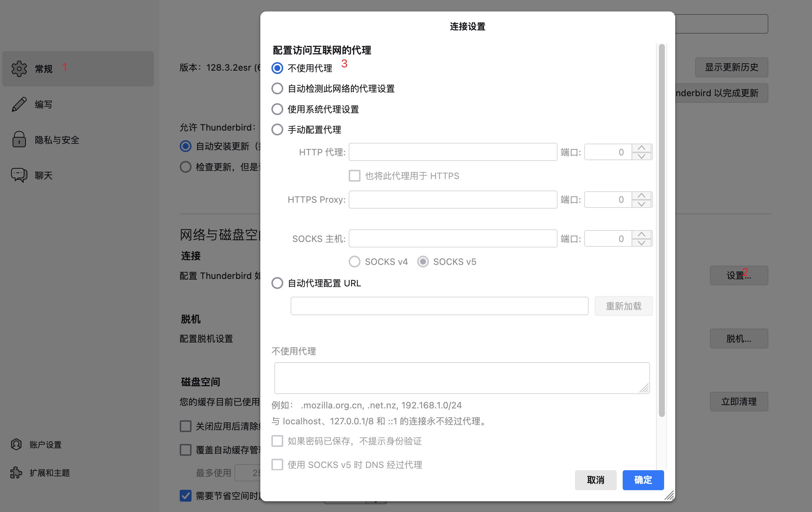The height and width of the screenshot is (512, 812).
Task: Open 聊天 settings via chat bubble icon
Action: click(19, 175)
